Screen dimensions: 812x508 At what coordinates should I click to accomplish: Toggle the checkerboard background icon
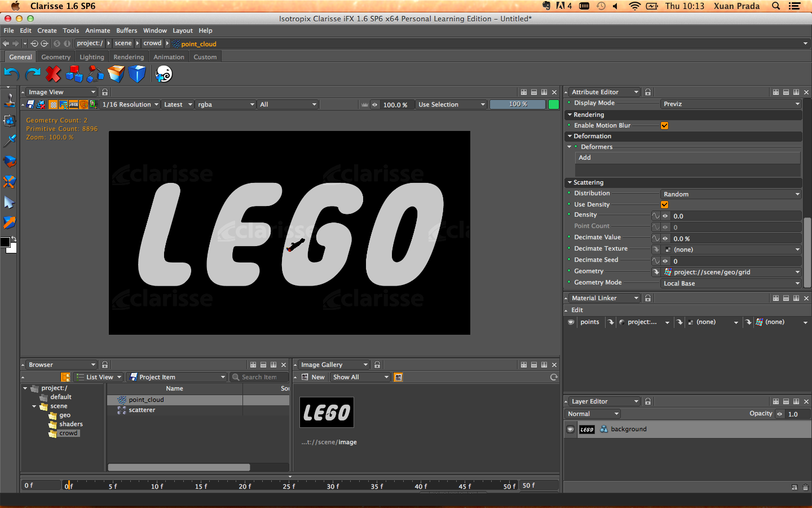point(53,104)
